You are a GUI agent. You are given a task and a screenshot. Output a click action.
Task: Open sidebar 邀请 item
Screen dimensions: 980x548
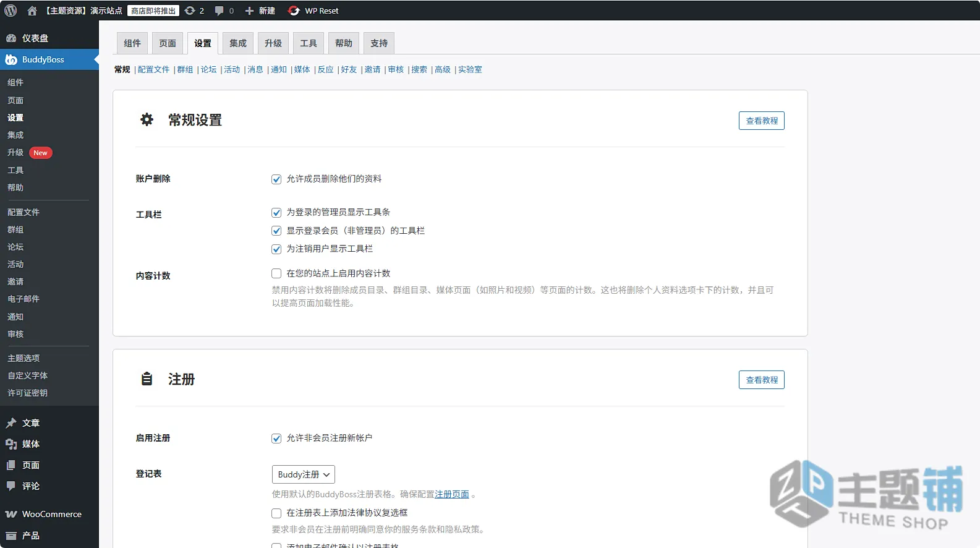pyautogui.click(x=15, y=281)
